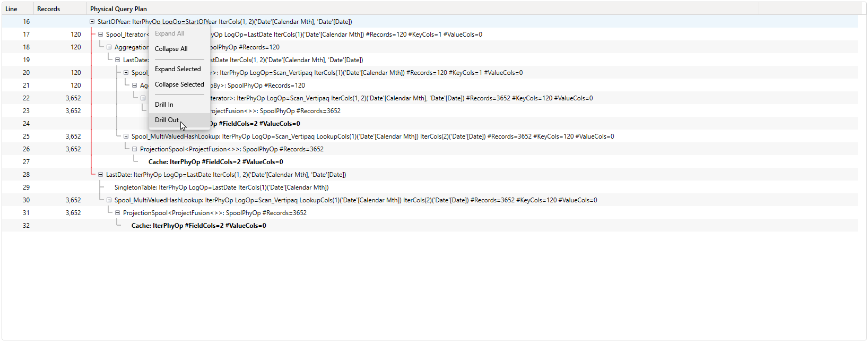Select the SingletonTable row on line 29

(221, 187)
